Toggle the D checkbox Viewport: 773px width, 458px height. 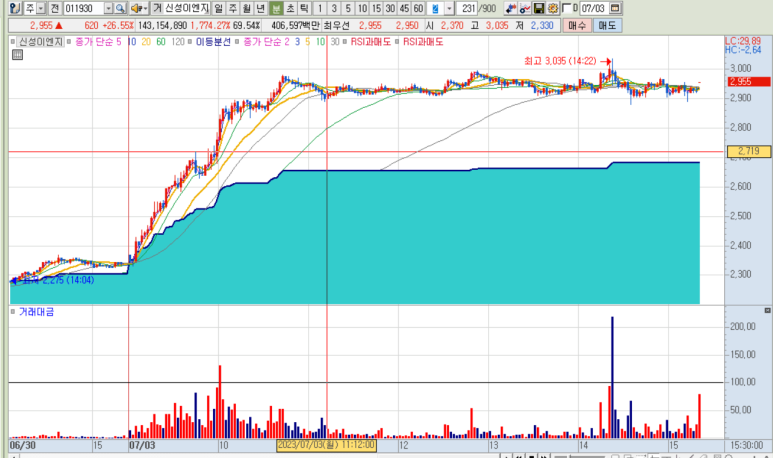pyautogui.click(x=566, y=8)
